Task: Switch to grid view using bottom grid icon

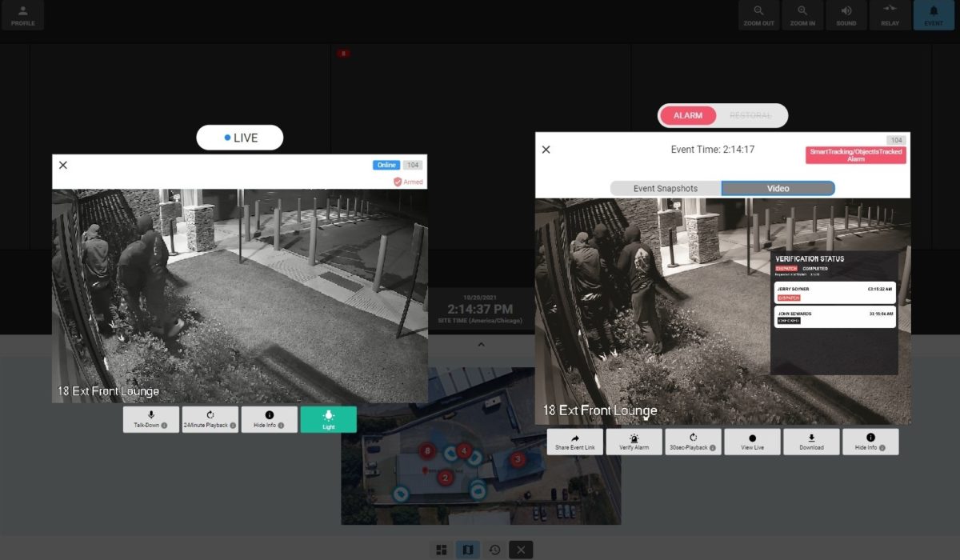Action: pos(441,550)
